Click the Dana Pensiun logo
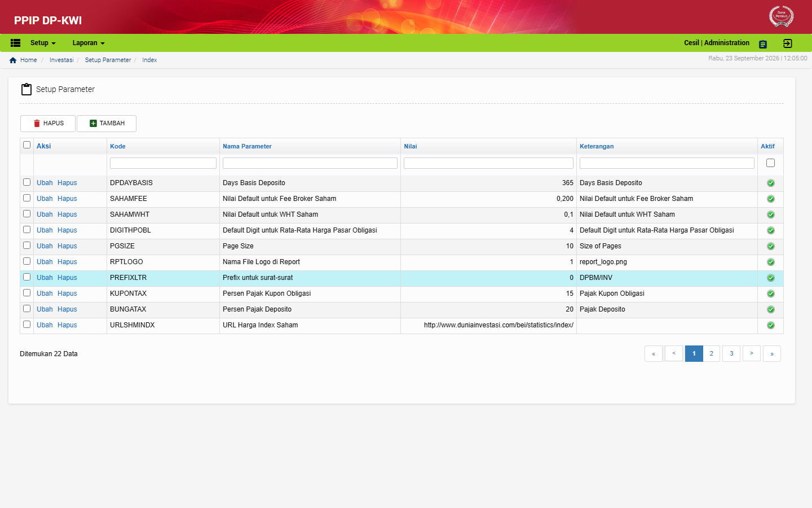Viewport: 812px width, 508px height. (782, 16)
